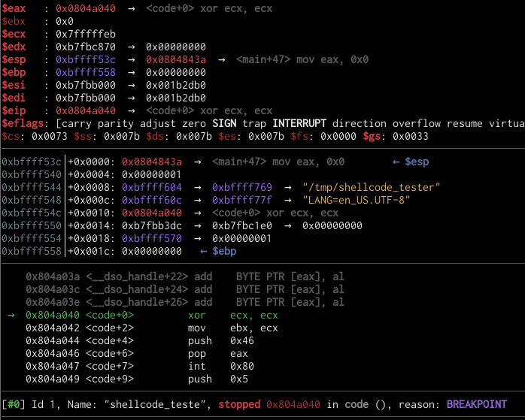The height and width of the screenshot is (420, 525).
Task: Click the $gs segment register label
Action: coord(374,136)
